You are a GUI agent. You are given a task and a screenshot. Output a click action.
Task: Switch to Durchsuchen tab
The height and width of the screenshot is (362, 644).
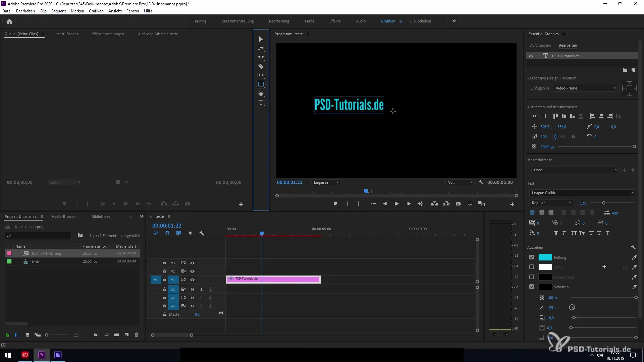click(x=540, y=45)
